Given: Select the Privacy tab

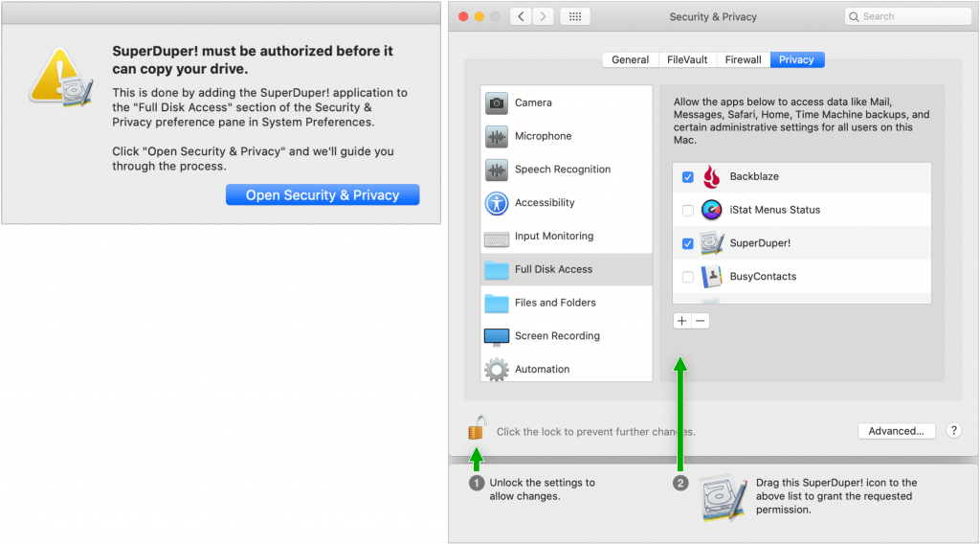Looking at the screenshot, I should coord(797,59).
